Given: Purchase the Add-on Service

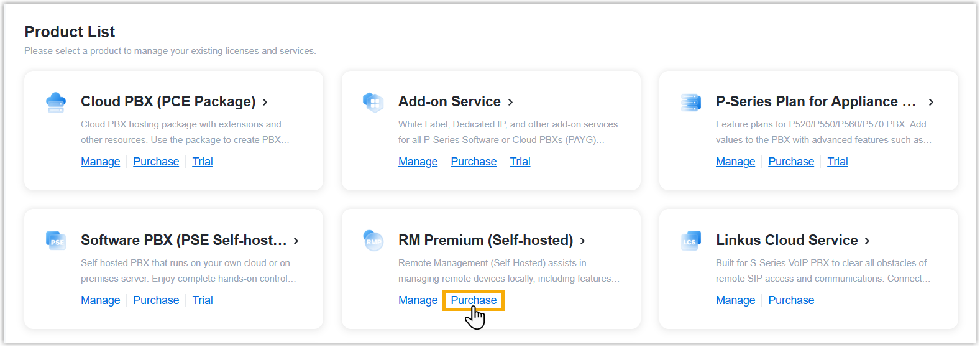Looking at the screenshot, I should [x=474, y=162].
